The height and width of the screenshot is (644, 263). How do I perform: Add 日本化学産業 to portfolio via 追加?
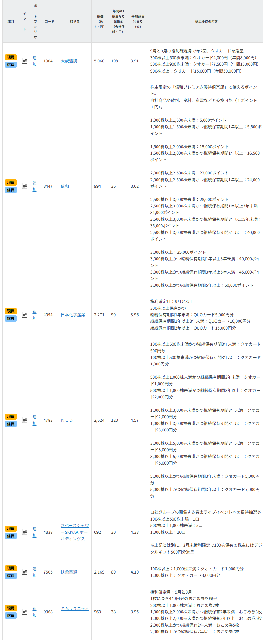click(35, 315)
